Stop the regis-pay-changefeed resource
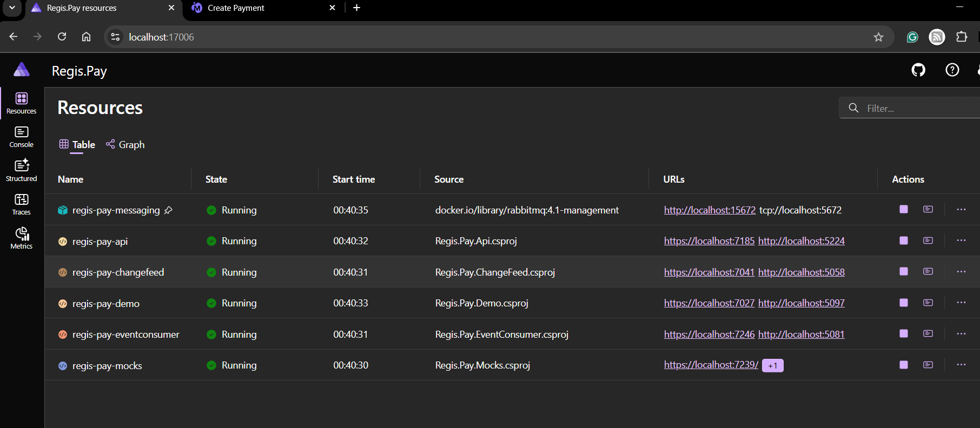Image resolution: width=980 pixels, height=428 pixels. pos(904,271)
